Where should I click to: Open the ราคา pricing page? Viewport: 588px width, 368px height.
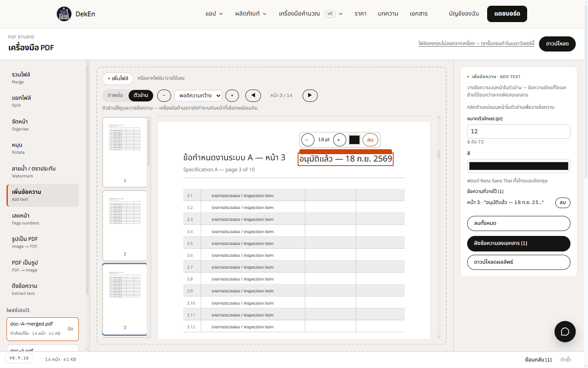(x=361, y=14)
